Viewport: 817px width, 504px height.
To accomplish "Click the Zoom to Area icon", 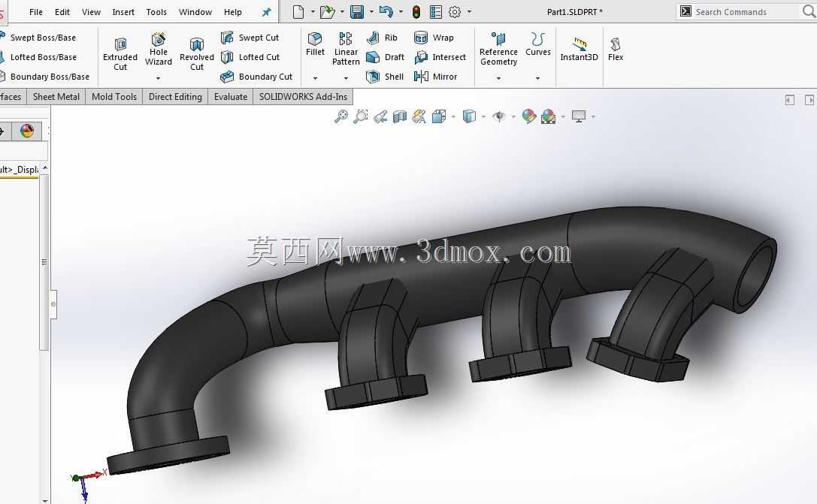I will (360, 116).
